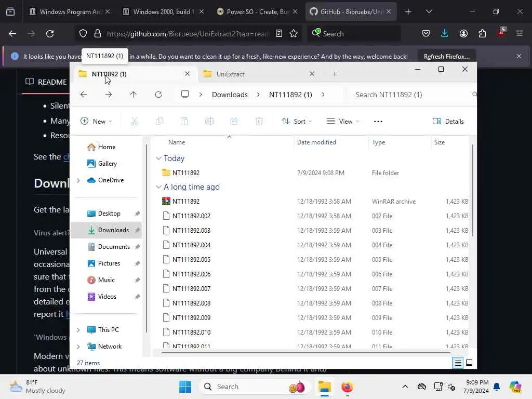This screenshot has height=399, width=532.
Task: Close the NT111892 (1) Explorer tab
Action: [x=187, y=74]
